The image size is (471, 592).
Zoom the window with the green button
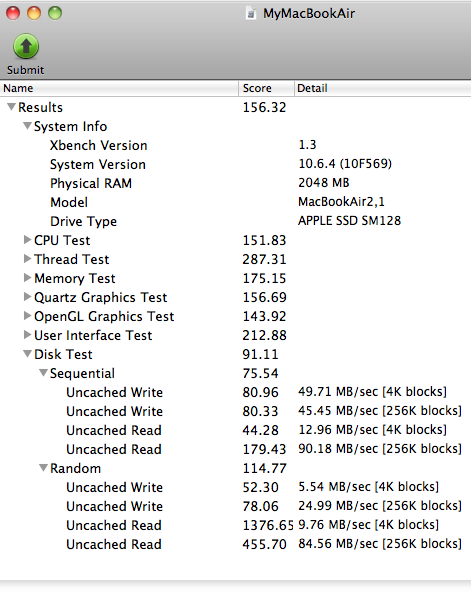pos(55,13)
